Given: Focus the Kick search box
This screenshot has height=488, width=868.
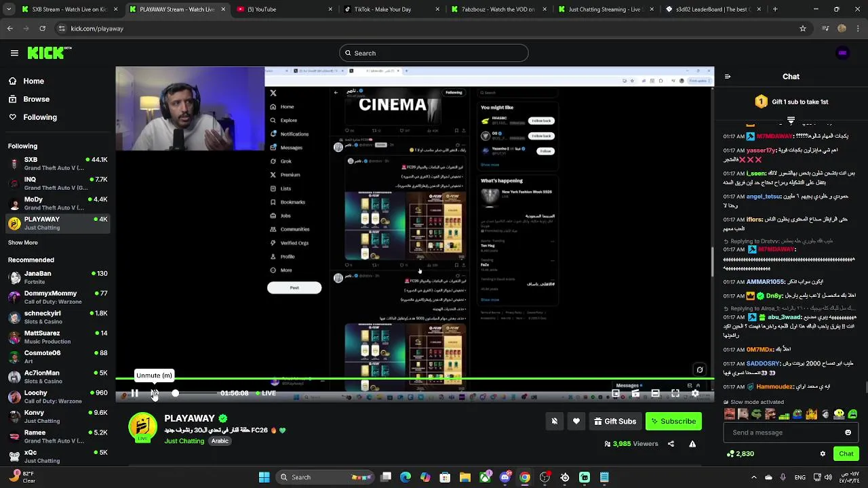Looking at the screenshot, I should coord(434,53).
